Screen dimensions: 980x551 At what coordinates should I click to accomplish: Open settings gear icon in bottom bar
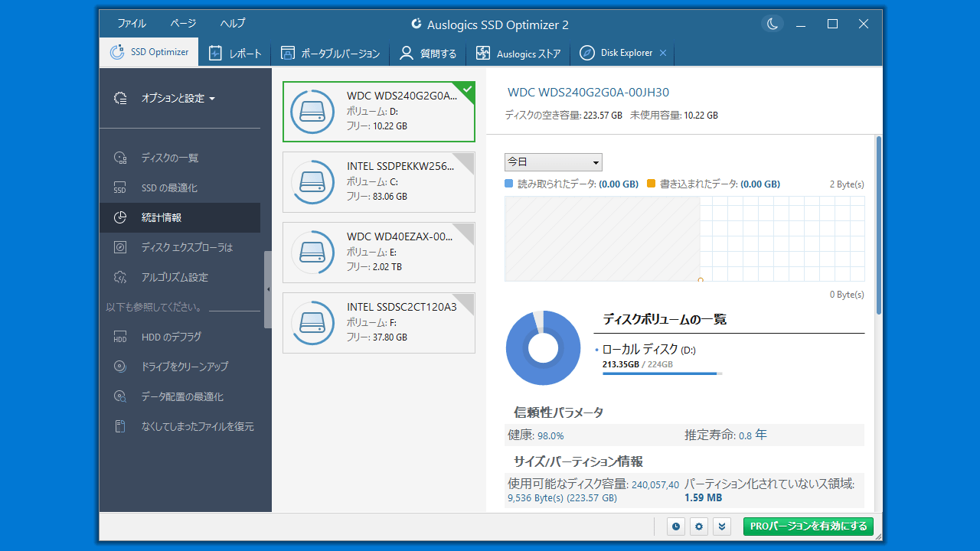698,527
